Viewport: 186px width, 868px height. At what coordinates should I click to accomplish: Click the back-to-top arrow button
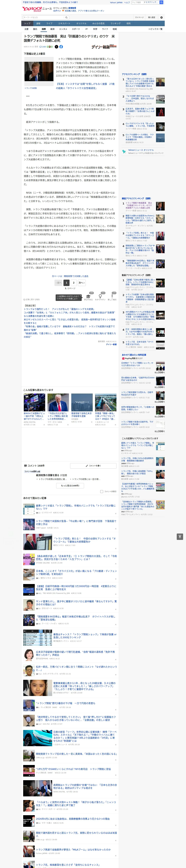[180, 536]
